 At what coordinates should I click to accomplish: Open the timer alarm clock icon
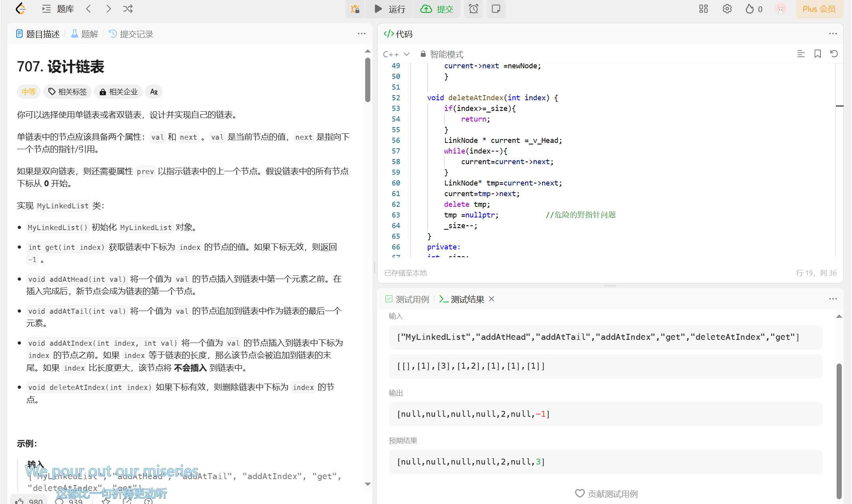pos(473,9)
